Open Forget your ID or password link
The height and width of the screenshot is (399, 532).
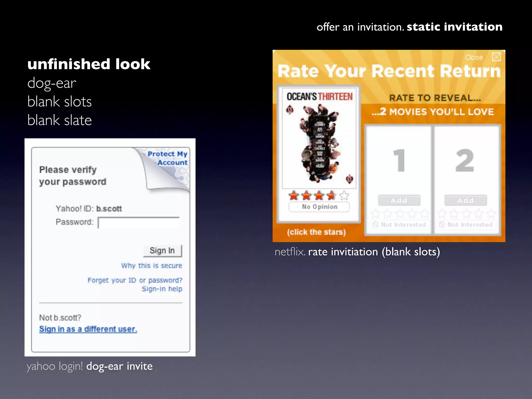click(x=135, y=280)
